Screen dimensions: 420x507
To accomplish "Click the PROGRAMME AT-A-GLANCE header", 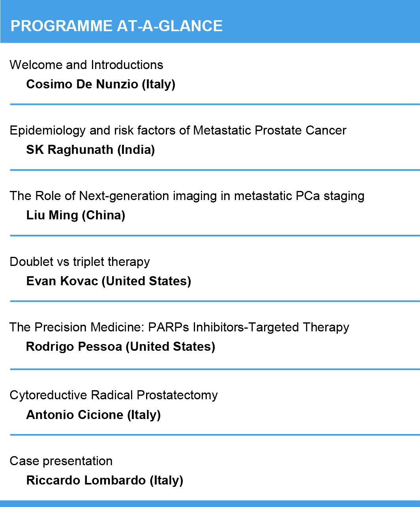I will [116, 26].
